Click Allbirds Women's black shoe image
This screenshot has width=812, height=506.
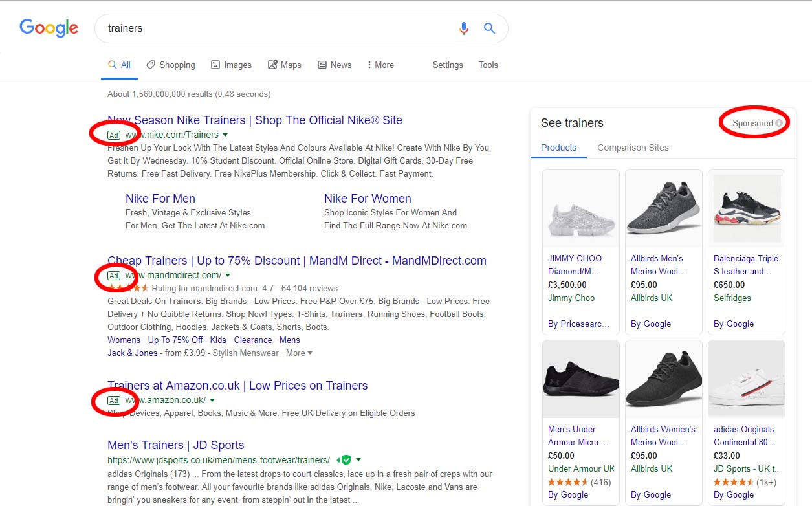(664, 380)
